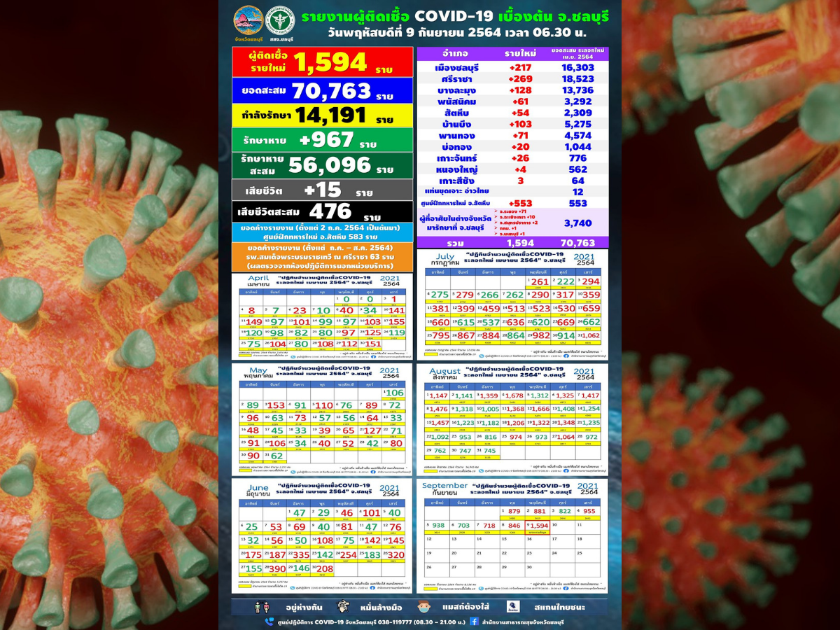
Task: Click the อำเภอ column header
Action: click(455, 53)
